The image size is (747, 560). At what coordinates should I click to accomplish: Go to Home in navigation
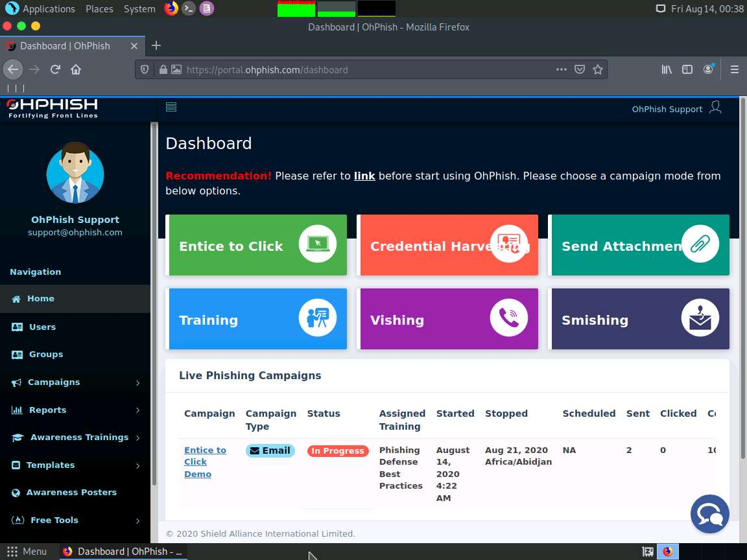(x=75, y=299)
